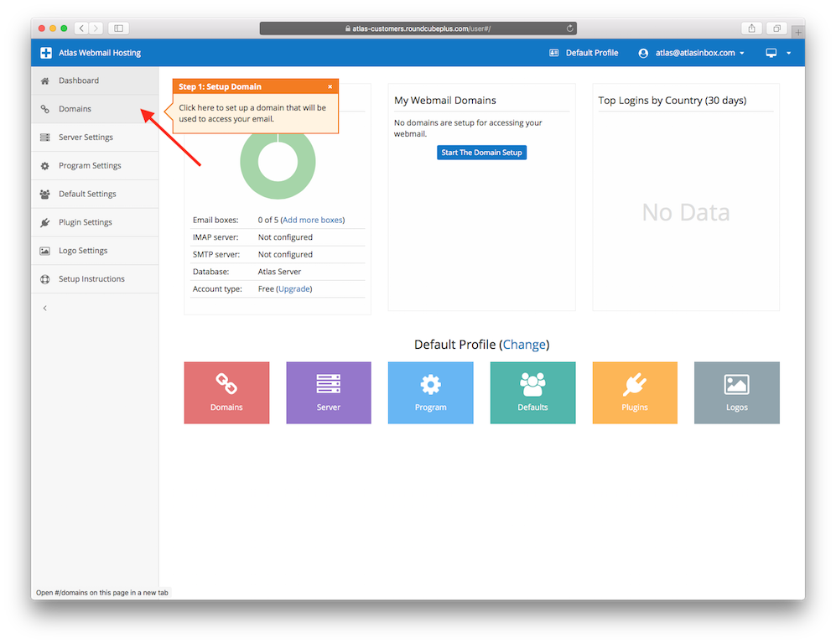The width and height of the screenshot is (836, 644).
Task: Show all tabs in Safari
Action: pos(776,29)
